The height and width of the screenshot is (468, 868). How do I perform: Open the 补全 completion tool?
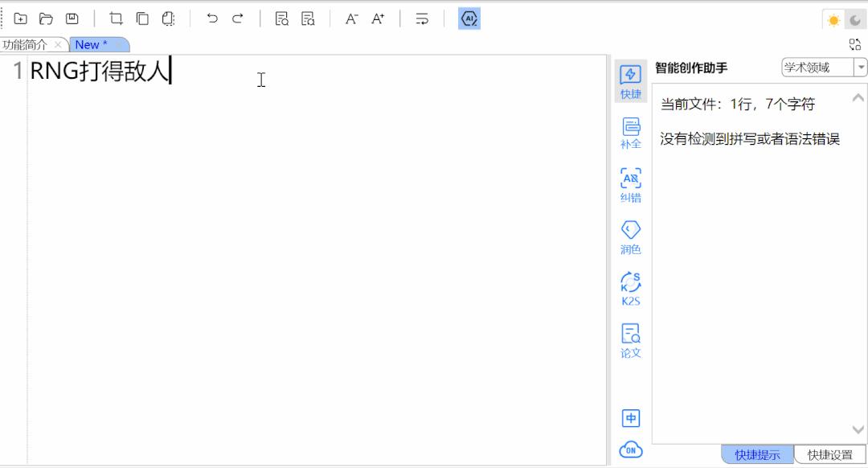[x=631, y=133]
